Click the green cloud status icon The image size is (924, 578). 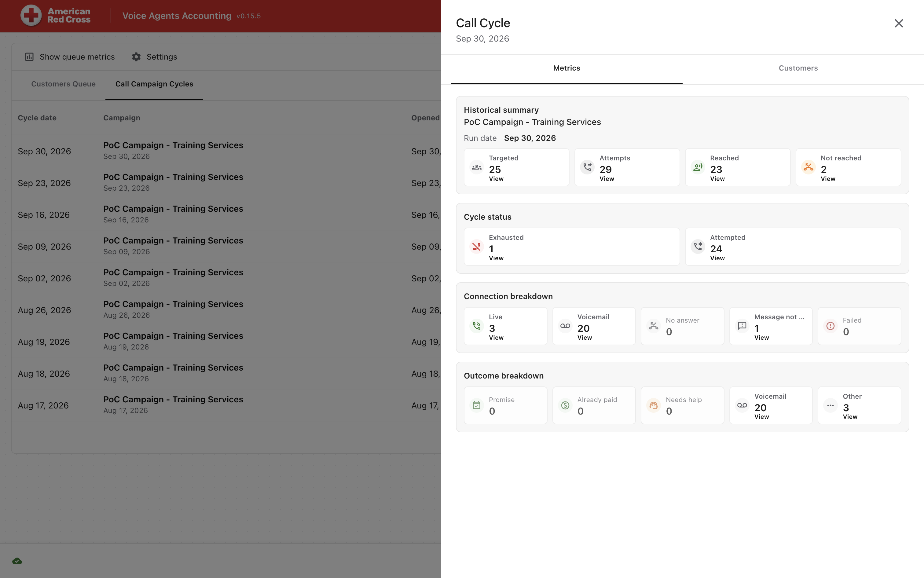[x=17, y=561]
